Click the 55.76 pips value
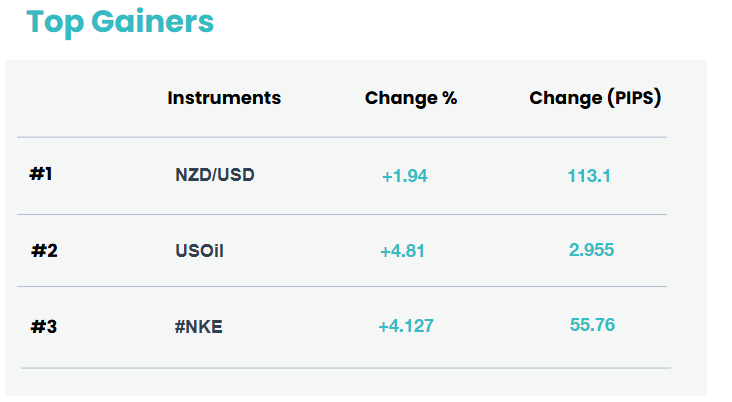 [x=592, y=325]
